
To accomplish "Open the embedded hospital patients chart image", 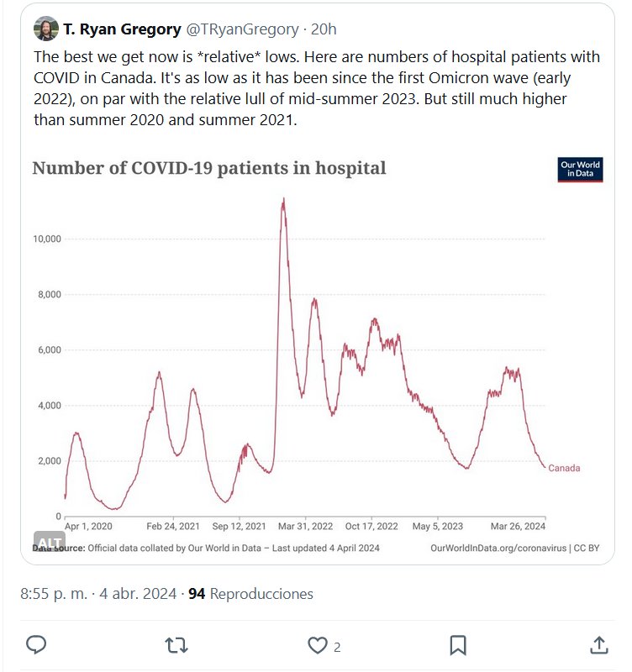I will [319, 353].
